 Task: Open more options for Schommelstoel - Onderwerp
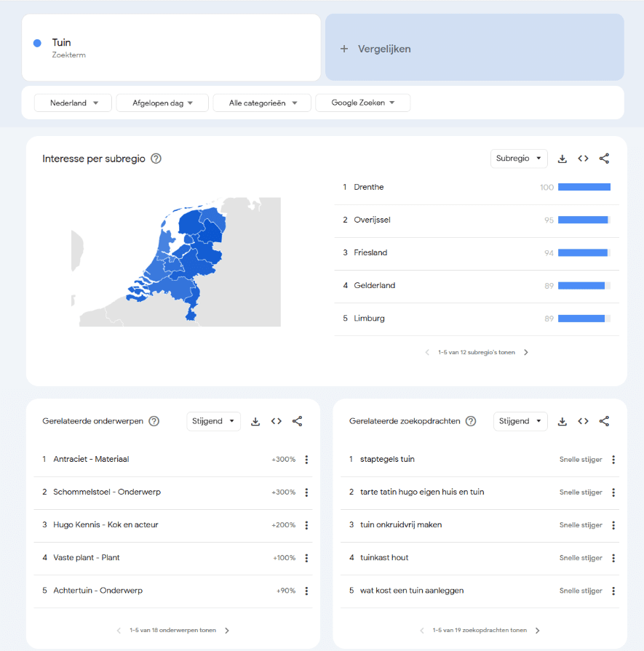pos(306,492)
